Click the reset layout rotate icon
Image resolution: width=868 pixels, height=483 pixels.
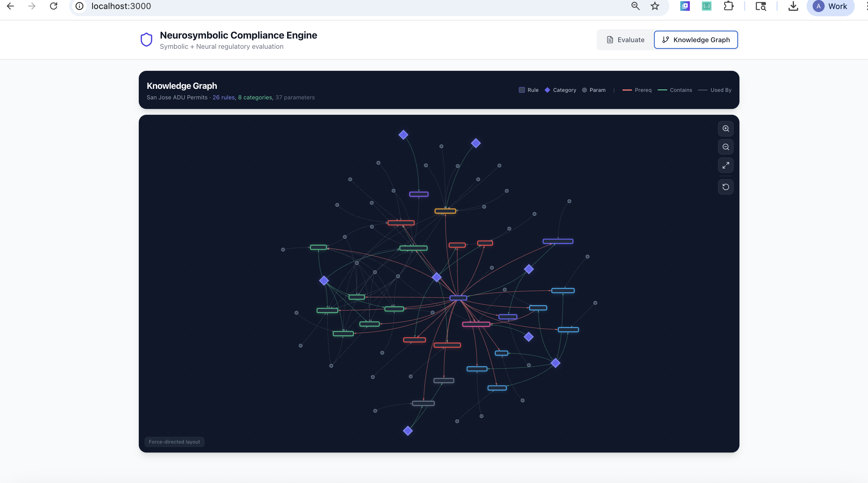725,187
